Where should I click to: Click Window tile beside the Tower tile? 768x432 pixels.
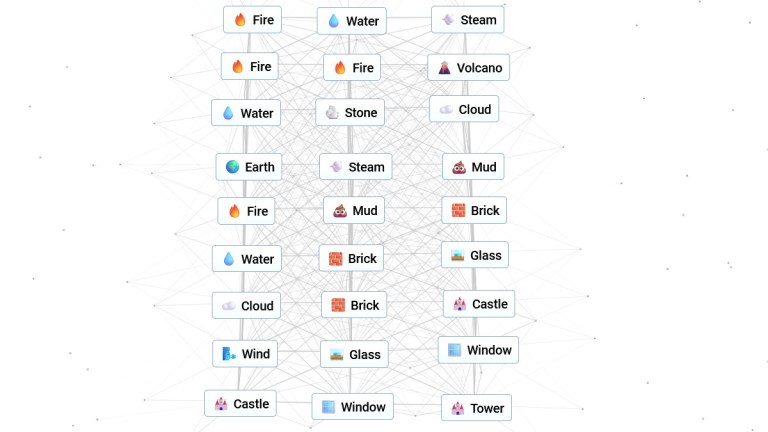(352, 407)
